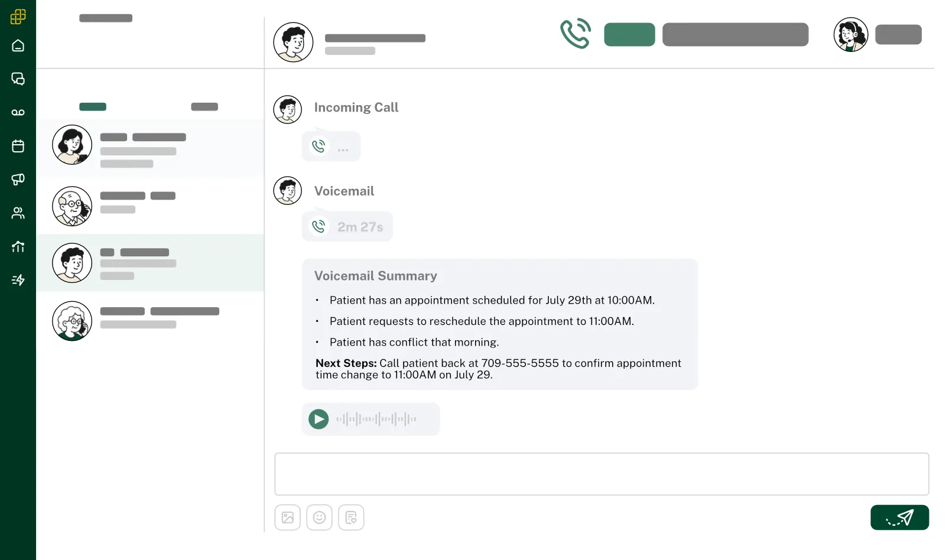Click the voicemail audio waveform
The width and height of the screenshot is (946, 560).
[376, 419]
